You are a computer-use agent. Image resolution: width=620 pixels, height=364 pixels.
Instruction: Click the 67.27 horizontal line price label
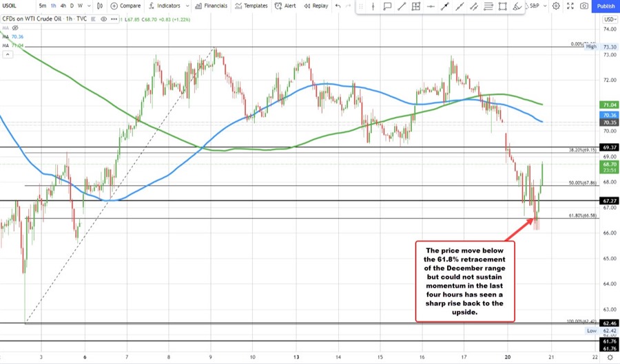point(610,200)
